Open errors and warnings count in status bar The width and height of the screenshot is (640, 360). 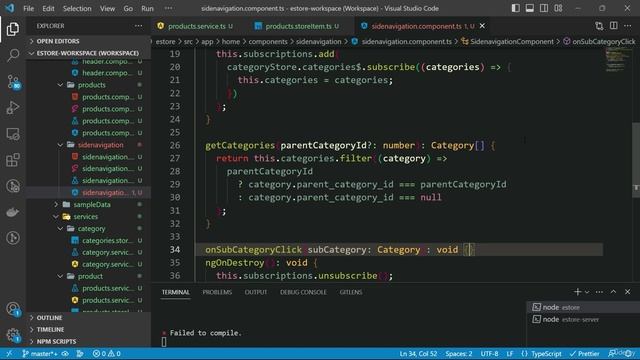pyautogui.click(x=107, y=353)
